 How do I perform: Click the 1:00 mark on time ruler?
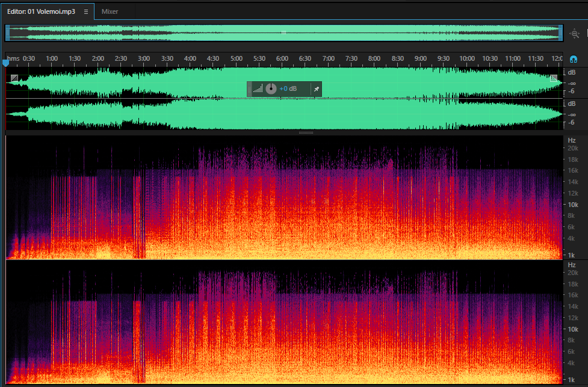(x=52, y=58)
